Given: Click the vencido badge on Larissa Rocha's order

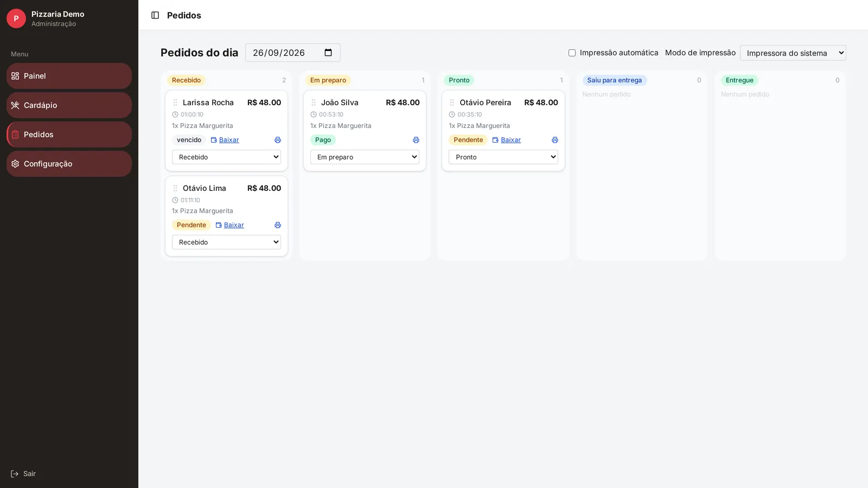Looking at the screenshot, I should [189, 140].
